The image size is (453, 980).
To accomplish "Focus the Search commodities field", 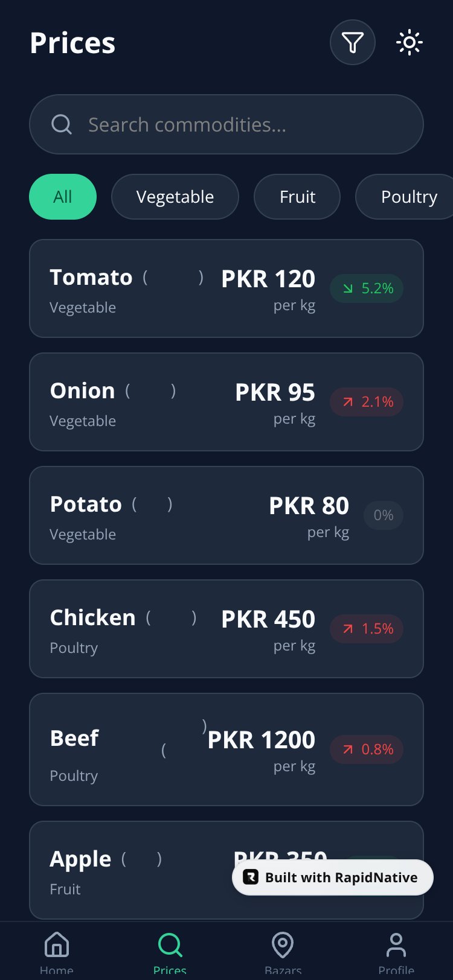I will (226, 124).
